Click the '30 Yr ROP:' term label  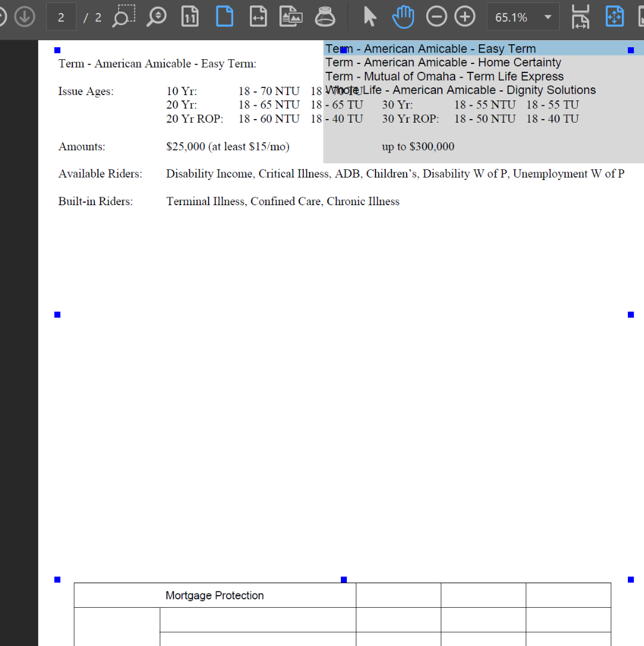pyautogui.click(x=411, y=119)
